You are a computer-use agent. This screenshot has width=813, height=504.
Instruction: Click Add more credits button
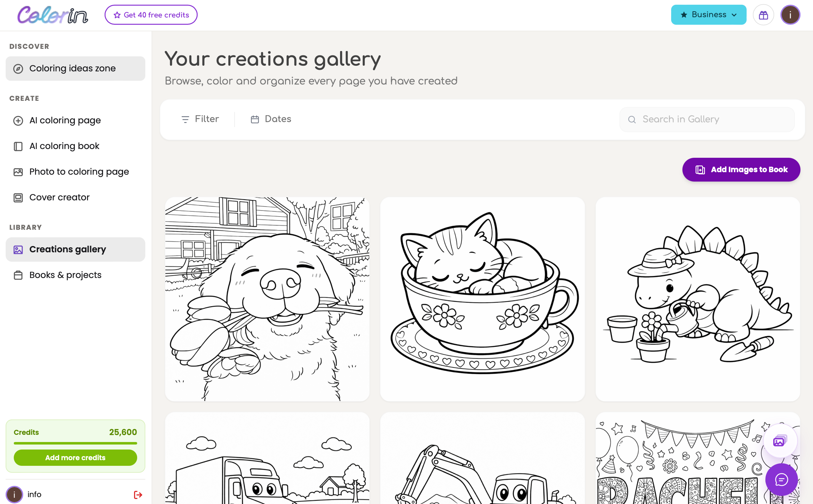tap(75, 458)
